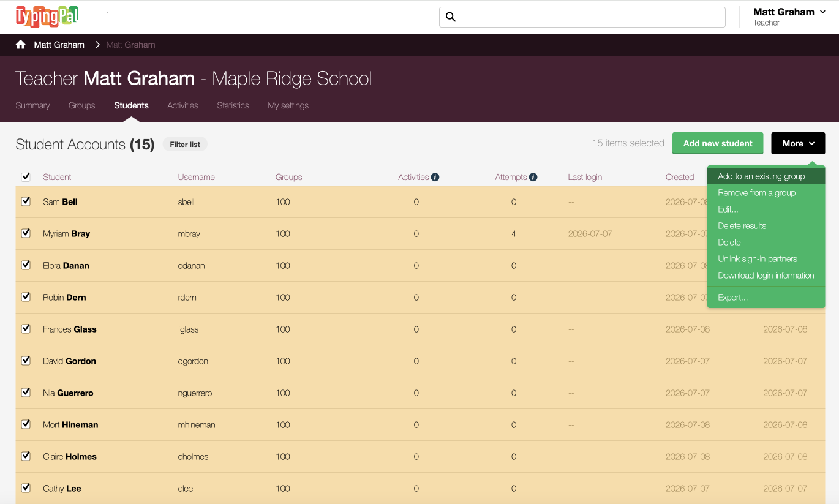The width and height of the screenshot is (839, 504).
Task: Open student Myriam Bray
Action: (x=67, y=233)
